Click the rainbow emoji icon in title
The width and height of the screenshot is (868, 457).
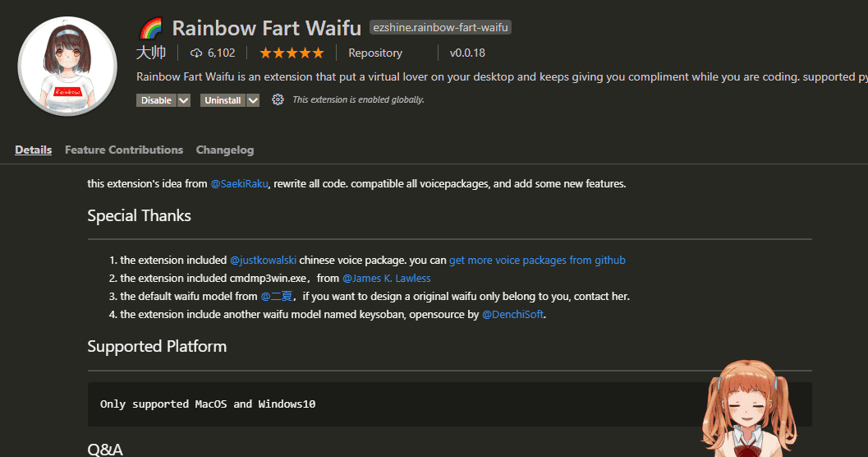pyautogui.click(x=151, y=29)
